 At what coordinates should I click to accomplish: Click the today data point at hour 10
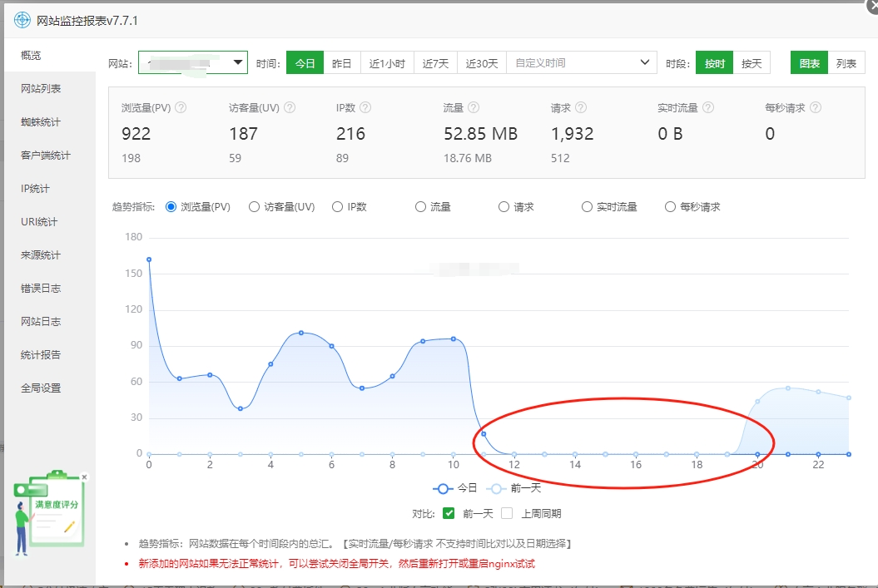tap(454, 339)
